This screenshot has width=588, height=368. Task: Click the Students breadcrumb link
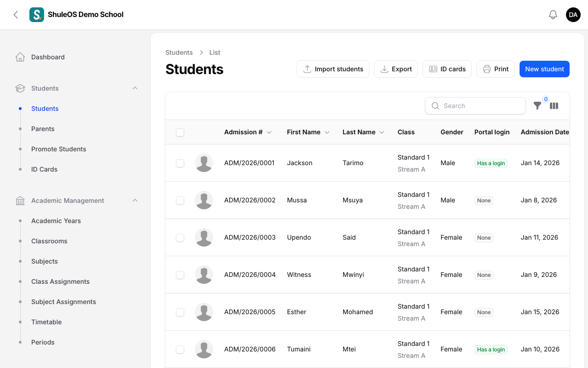[x=179, y=52]
